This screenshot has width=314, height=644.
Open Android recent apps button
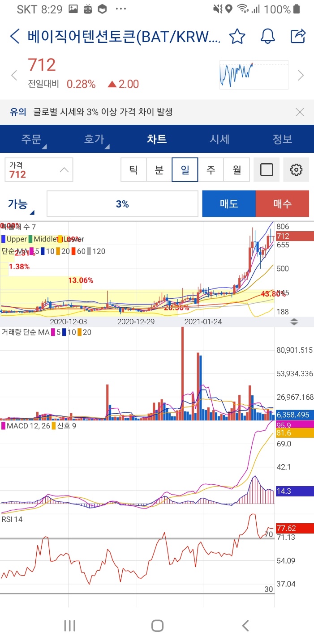[x=69, y=626]
